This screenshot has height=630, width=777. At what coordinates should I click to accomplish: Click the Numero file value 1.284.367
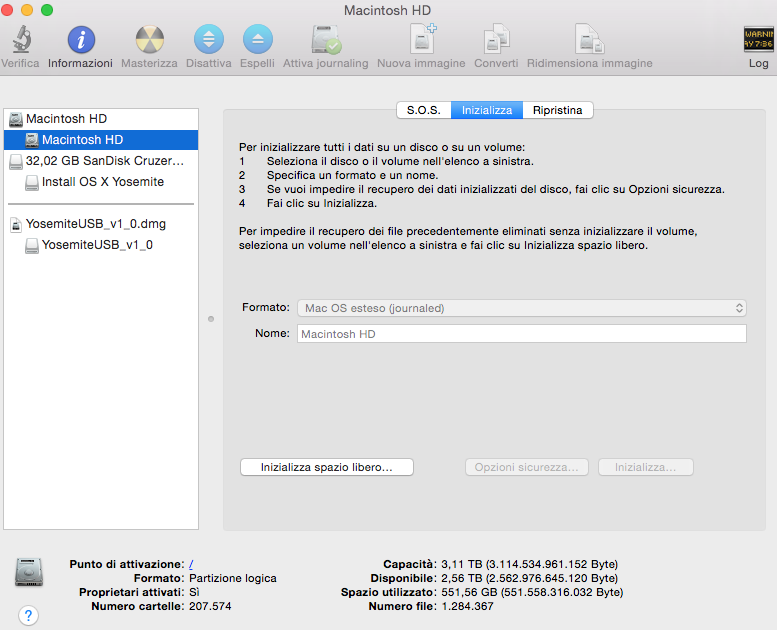[x=467, y=606]
